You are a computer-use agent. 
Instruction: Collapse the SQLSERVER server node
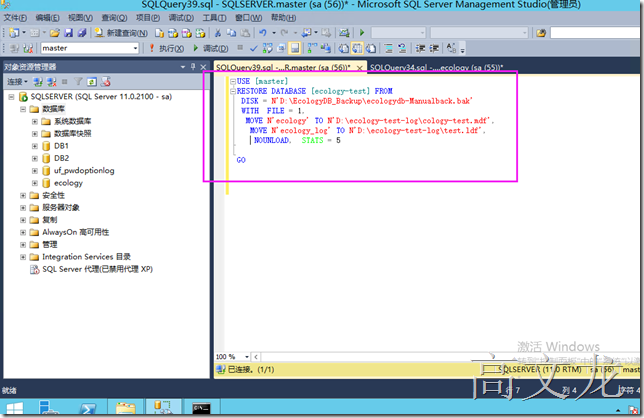click(x=12, y=97)
